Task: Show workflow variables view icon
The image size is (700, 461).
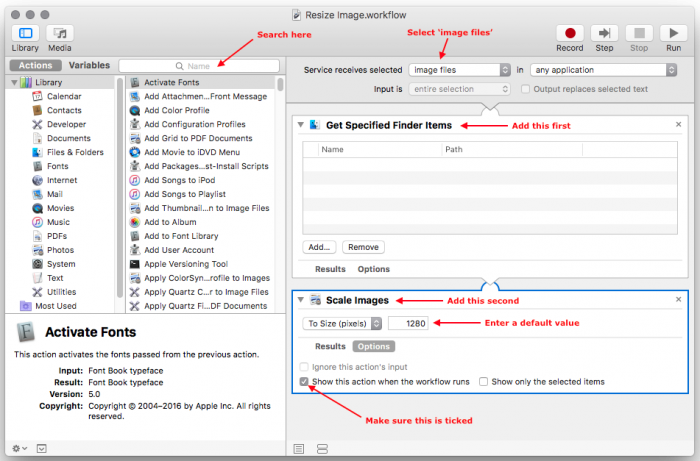Action: click(x=322, y=449)
